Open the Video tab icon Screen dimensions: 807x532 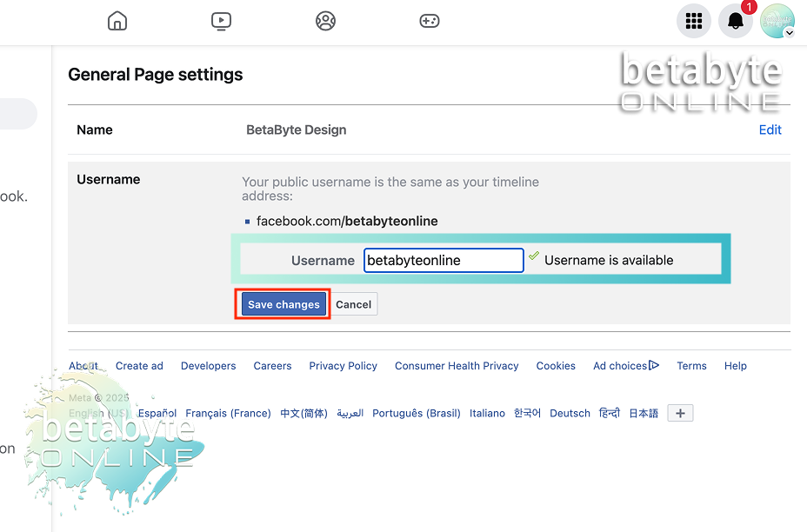click(x=222, y=21)
